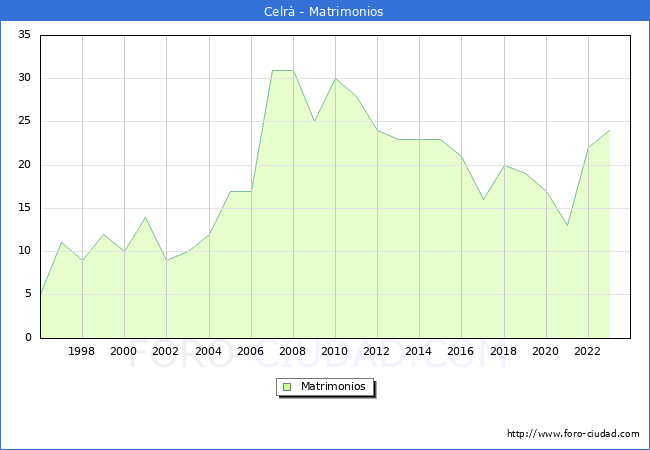Click the y-axis label '10'

[24, 251]
